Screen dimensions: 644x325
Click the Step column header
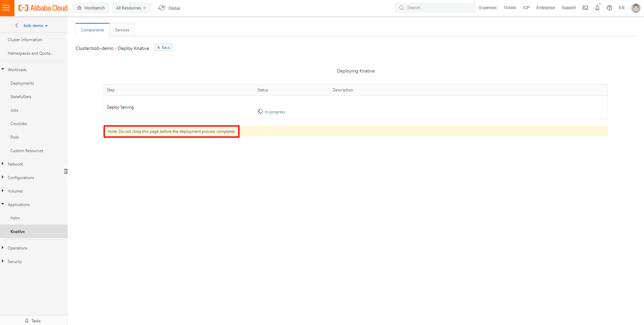tap(111, 90)
